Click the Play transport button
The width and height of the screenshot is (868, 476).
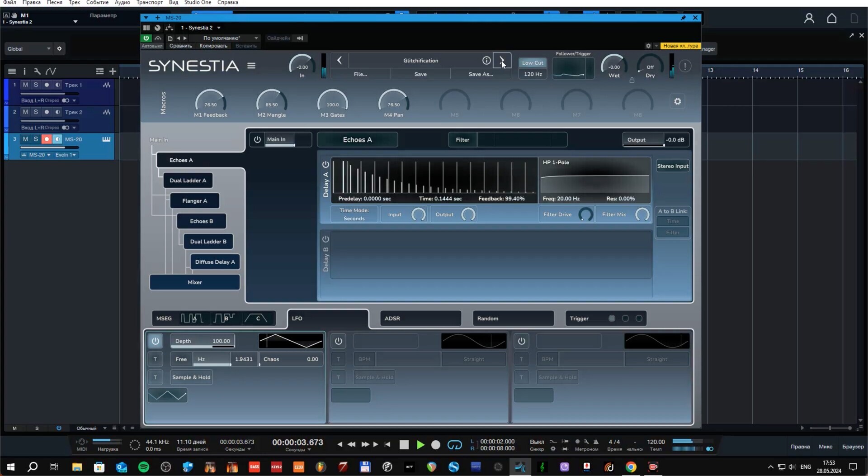[x=420, y=445]
